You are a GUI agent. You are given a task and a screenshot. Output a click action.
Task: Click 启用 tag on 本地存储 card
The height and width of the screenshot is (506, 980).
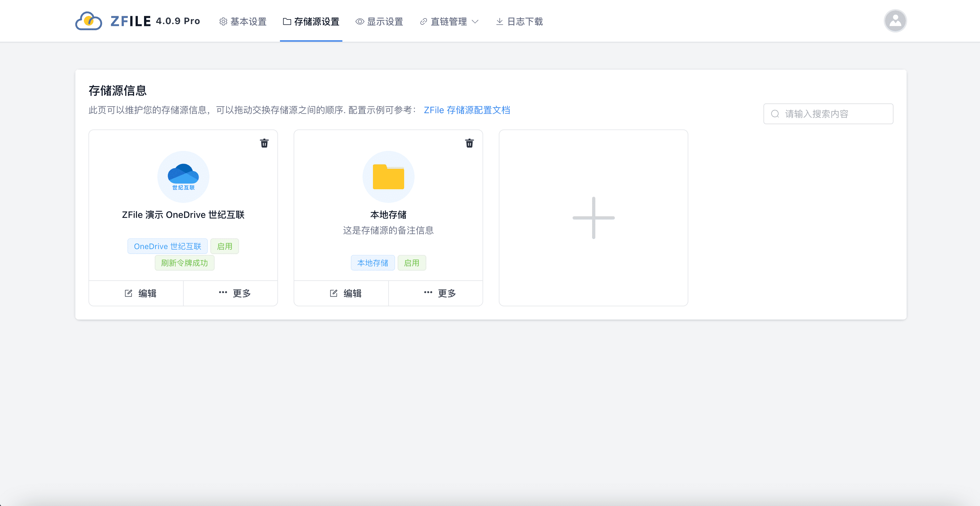click(411, 263)
